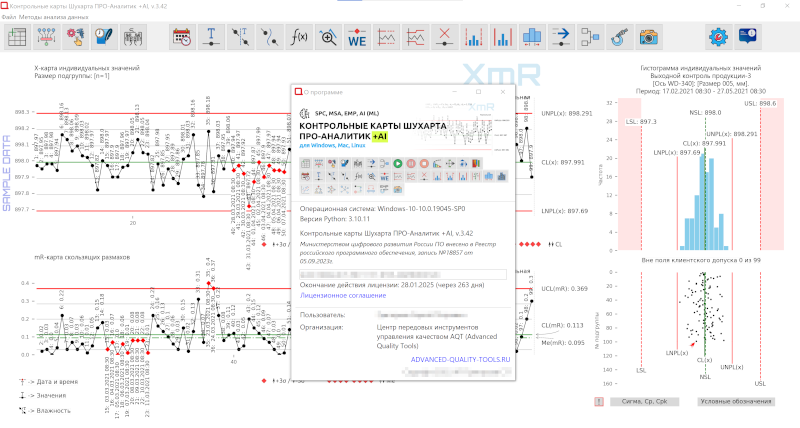The image size is (800, 428).
Task: Click the 'Сигма, Cp, Cpk' button
Action: click(643, 402)
